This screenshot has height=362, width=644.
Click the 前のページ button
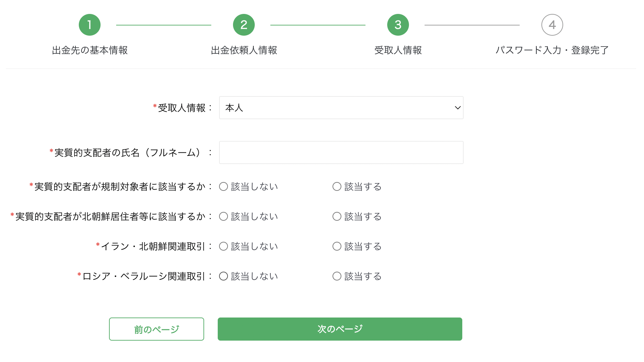click(x=157, y=329)
